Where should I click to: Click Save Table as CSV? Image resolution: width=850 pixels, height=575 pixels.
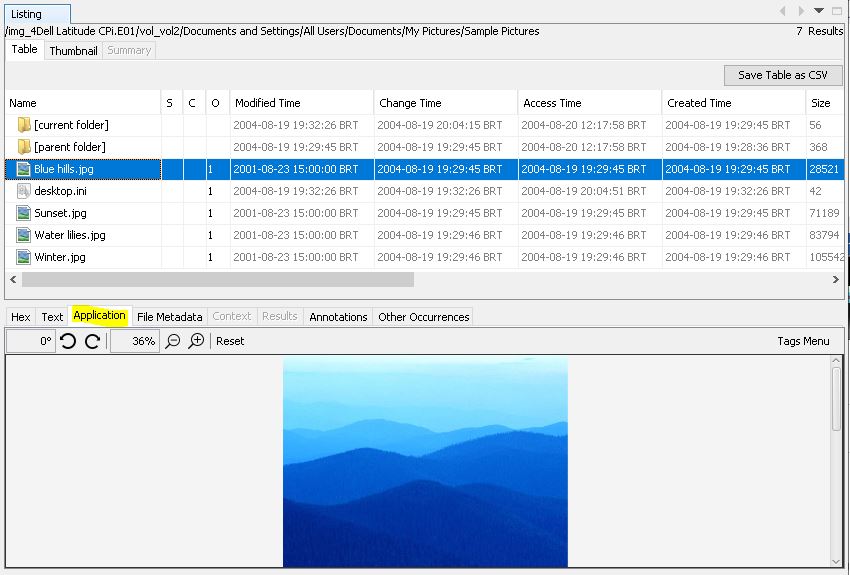pos(783,75)
